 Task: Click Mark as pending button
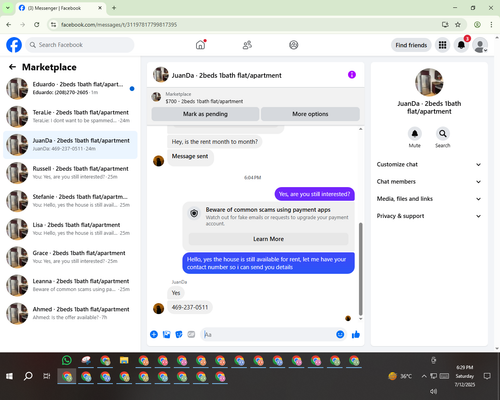point(205,114)
